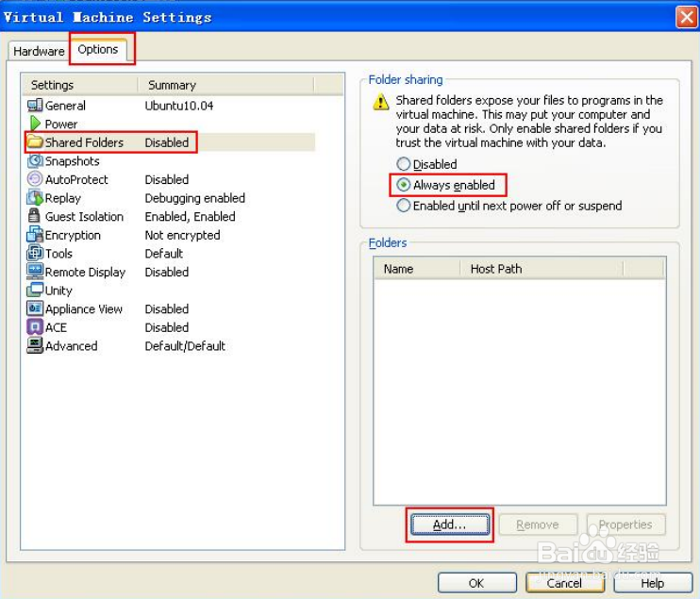The height and width of the screenshot is (599, 700).
Task: Click the Snapshots icon
Action: pos(35,160)
